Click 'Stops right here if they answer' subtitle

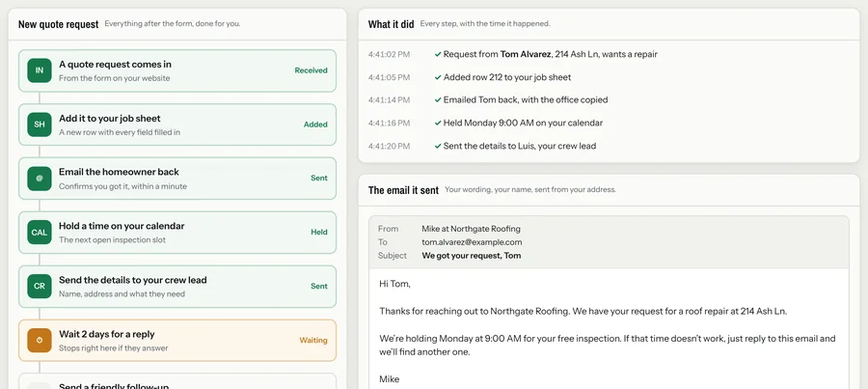pos(114,348)
